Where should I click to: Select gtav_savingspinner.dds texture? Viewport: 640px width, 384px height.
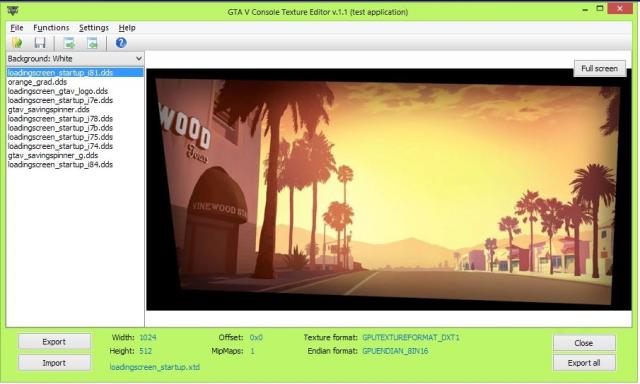(48, 109)
